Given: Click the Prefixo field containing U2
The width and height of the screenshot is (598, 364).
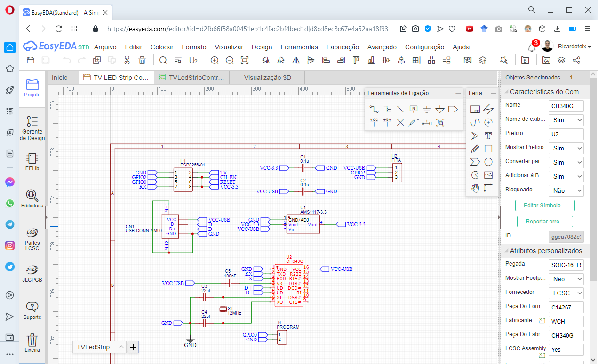Looking at the screenshot, I should [566, 134].
